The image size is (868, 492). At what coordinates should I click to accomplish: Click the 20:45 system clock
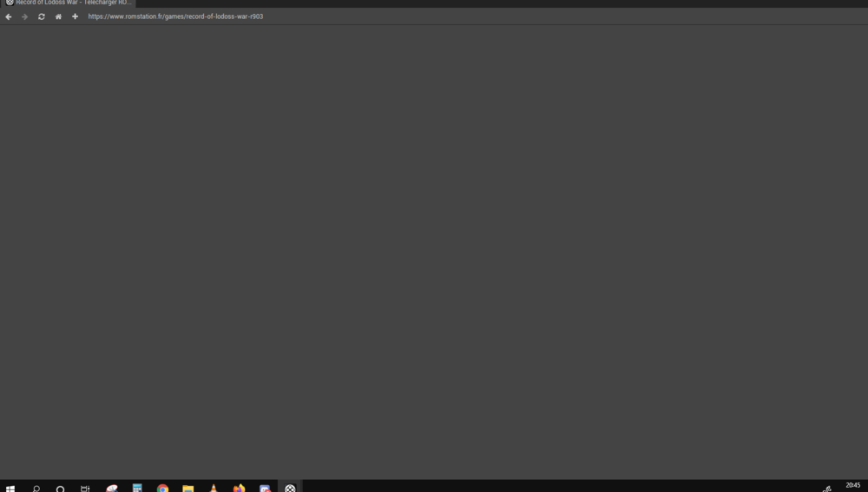pos(852,485)
